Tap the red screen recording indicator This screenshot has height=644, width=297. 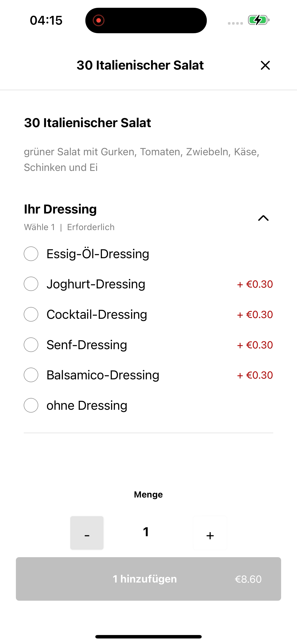(x=99, y=20)
